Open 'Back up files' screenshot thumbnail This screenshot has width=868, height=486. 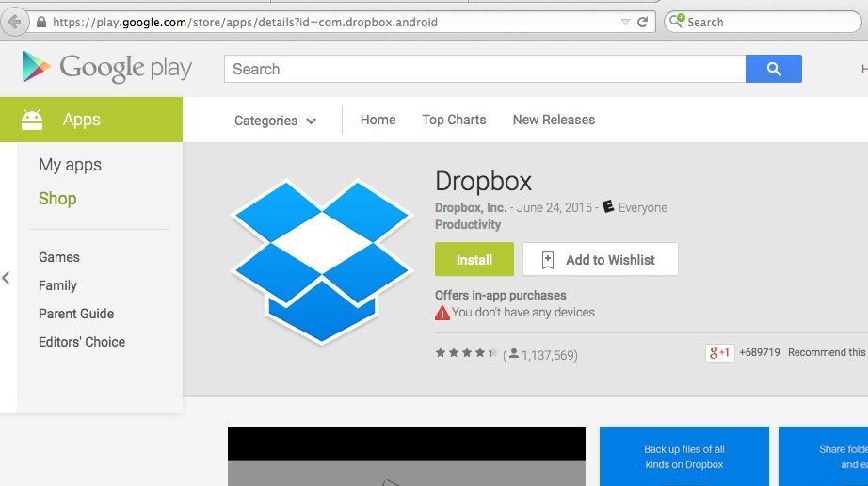(684, 456)
